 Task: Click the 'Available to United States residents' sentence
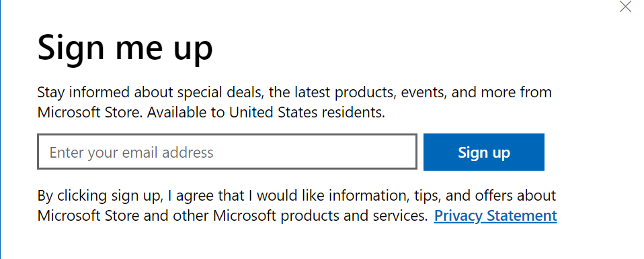pyautogui.click(x=266, y=112)
